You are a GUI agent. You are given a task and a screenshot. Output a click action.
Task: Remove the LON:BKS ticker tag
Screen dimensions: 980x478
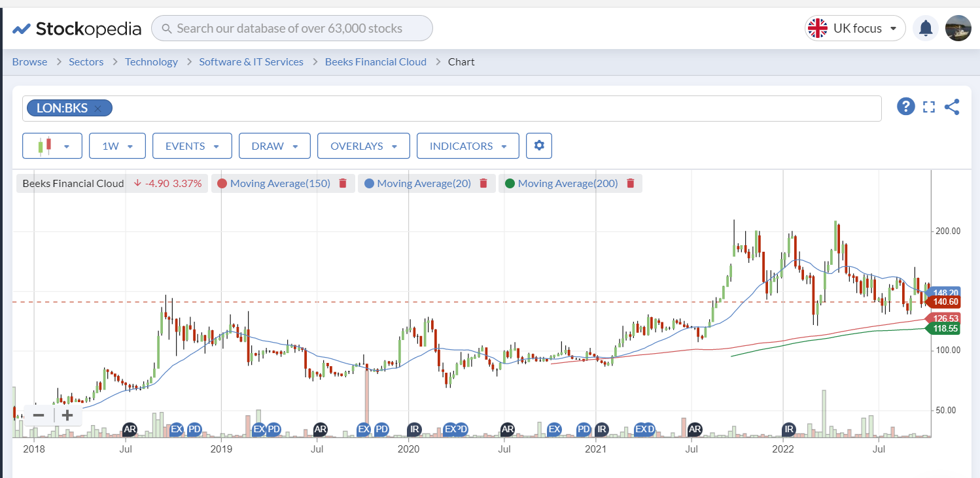tap(98, 109)
